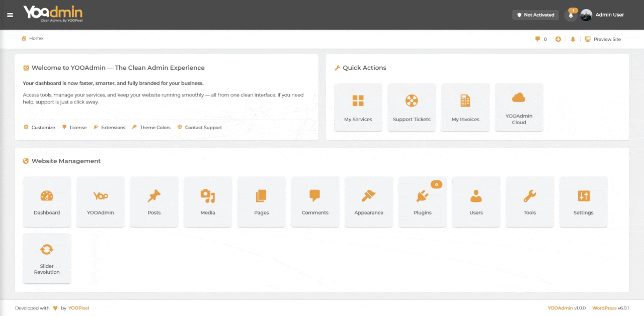644x316 pixels.
Task: Open the Contact Support link
Action: click(200, 127)
